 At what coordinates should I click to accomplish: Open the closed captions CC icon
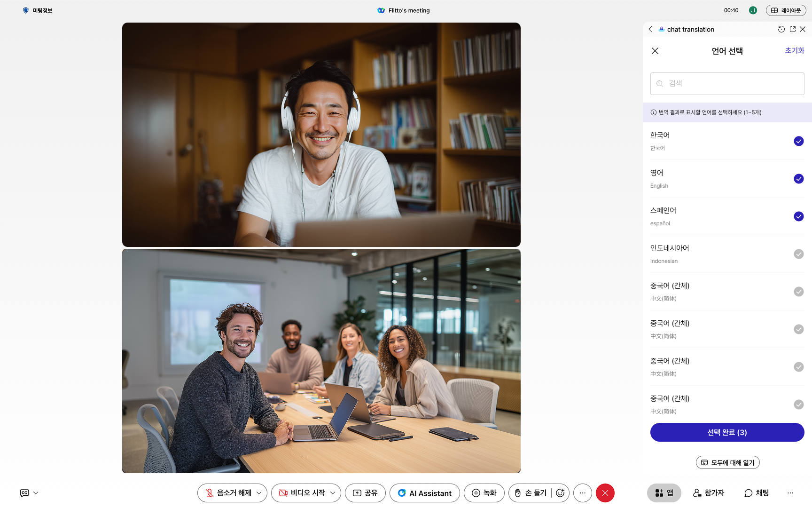coord(24,493)
